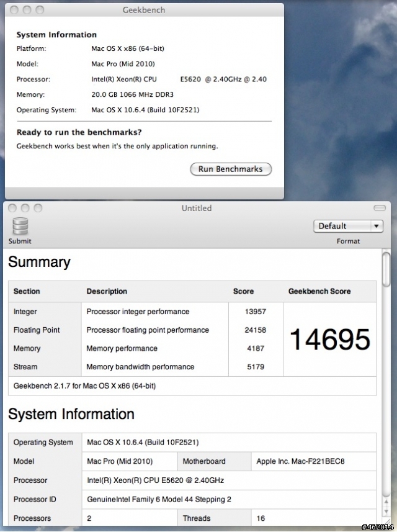Click 'Geekbench 2.1.7 for Mac OS X x86 (64-bit)' text
Viewport: 397px width, 532px height.
(x=85, y=385)
